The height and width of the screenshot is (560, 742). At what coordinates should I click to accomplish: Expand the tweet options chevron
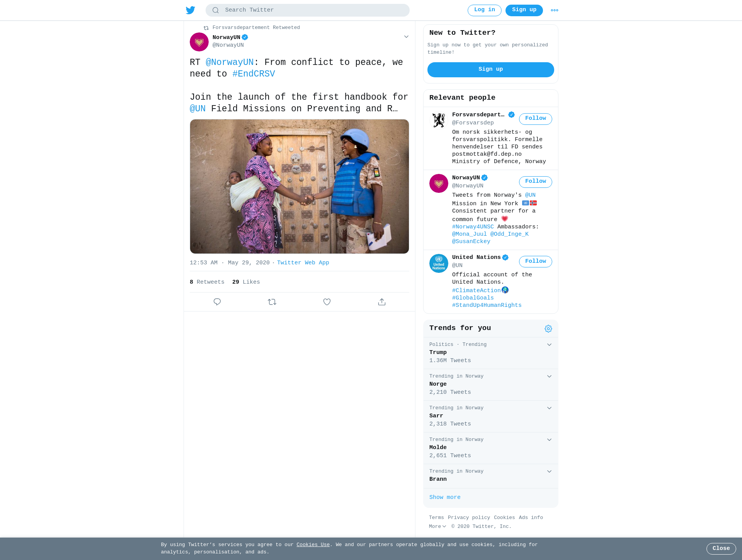point(406,37)
